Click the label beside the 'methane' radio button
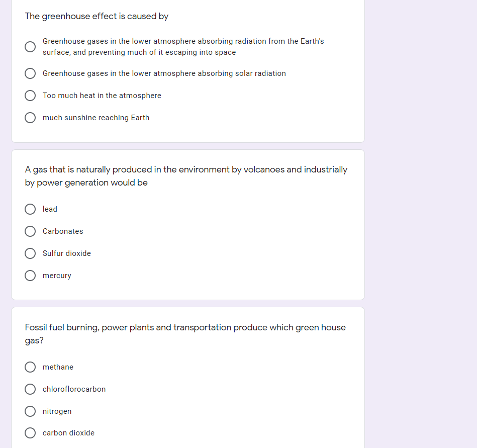This screenshot has width=477, height=448. (x=58, y=367)
